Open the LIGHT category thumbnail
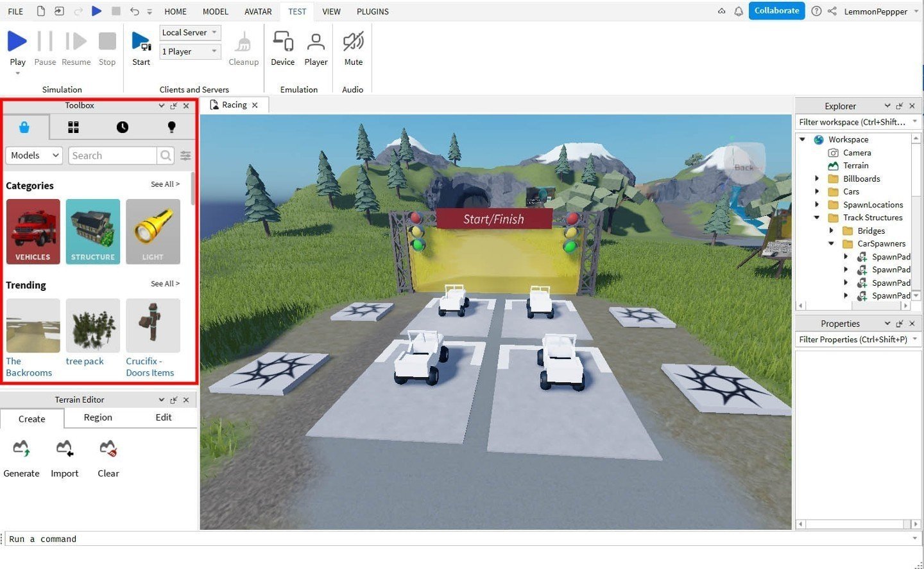This screenshot has height=569, width=924. (x=153, y=231)
